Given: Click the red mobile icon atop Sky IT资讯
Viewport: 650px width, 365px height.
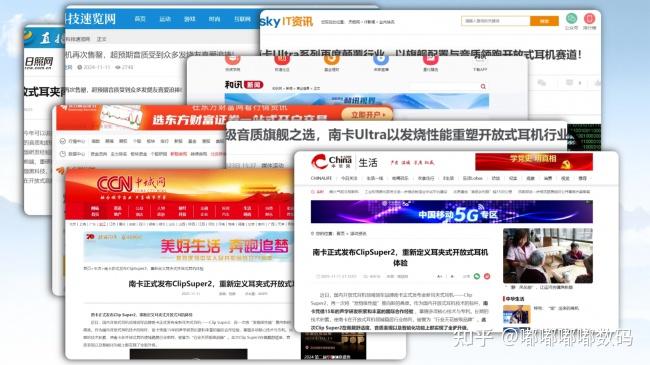Looking at the screenshot, I should coord(589,18).
